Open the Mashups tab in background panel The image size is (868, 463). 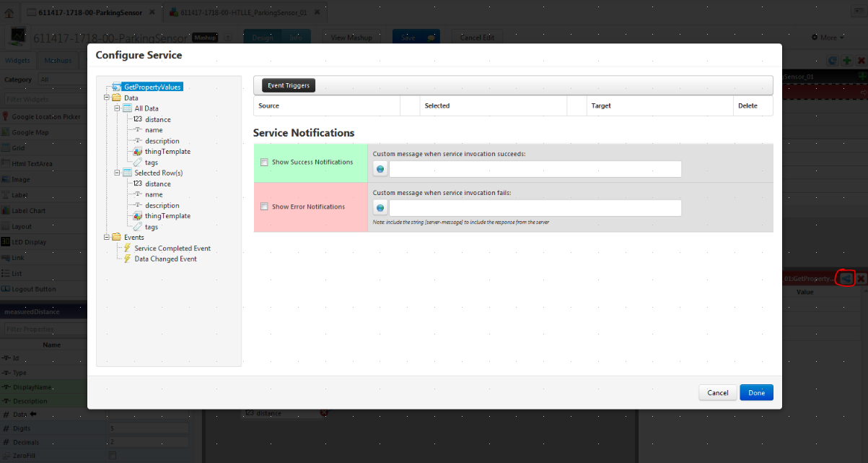click(58, 61)
